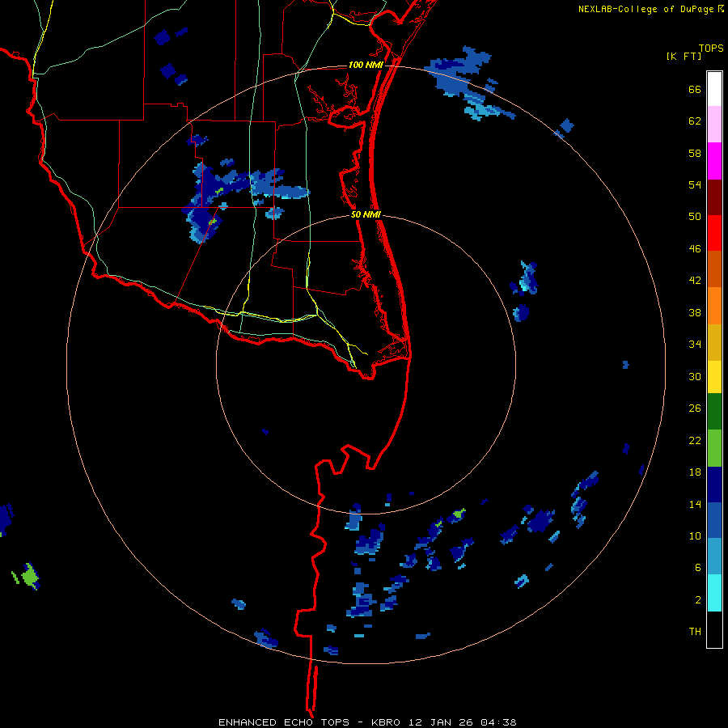Click the dark green legend swatch
Viewport: 728px width, 728px height.
pos(714,412)
